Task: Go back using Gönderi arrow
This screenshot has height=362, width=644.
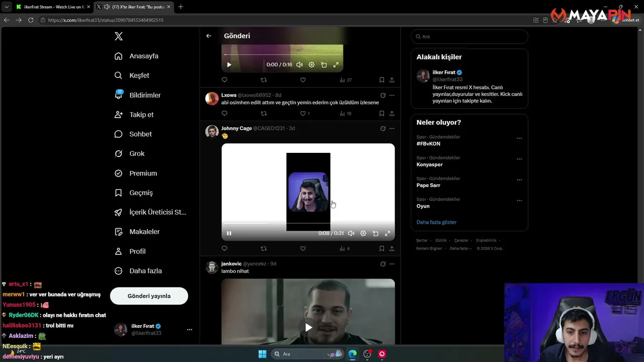Action: (209, 36)
